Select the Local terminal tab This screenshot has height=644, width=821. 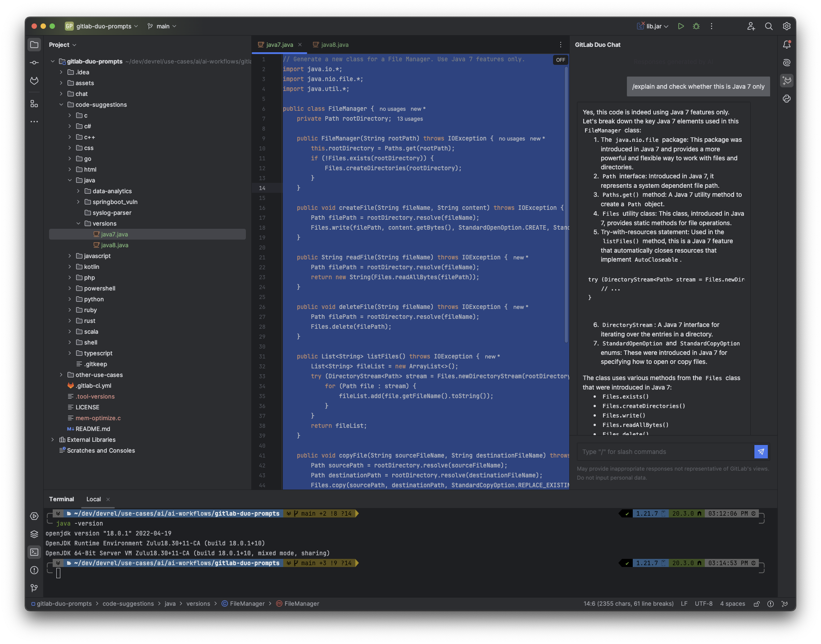(x=94, y=499)
